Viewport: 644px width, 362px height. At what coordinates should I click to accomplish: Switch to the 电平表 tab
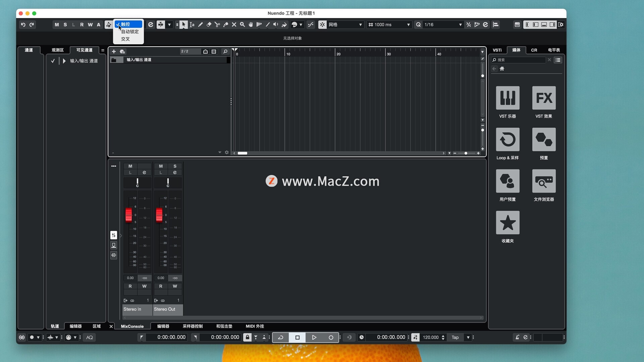click(554, 50)
